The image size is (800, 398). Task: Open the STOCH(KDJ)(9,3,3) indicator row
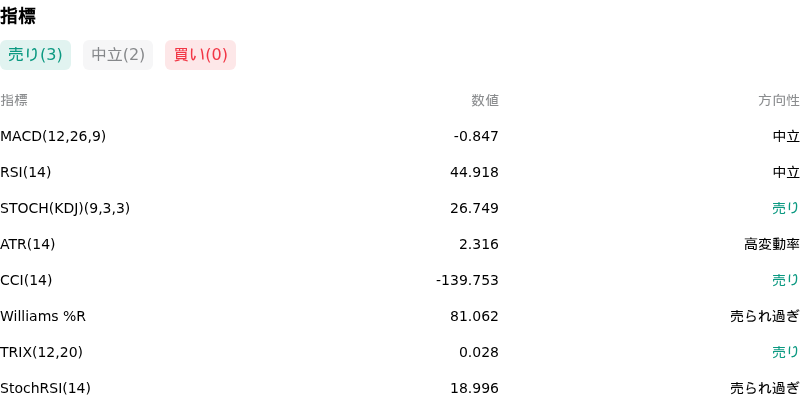click(x=400, y=208)
